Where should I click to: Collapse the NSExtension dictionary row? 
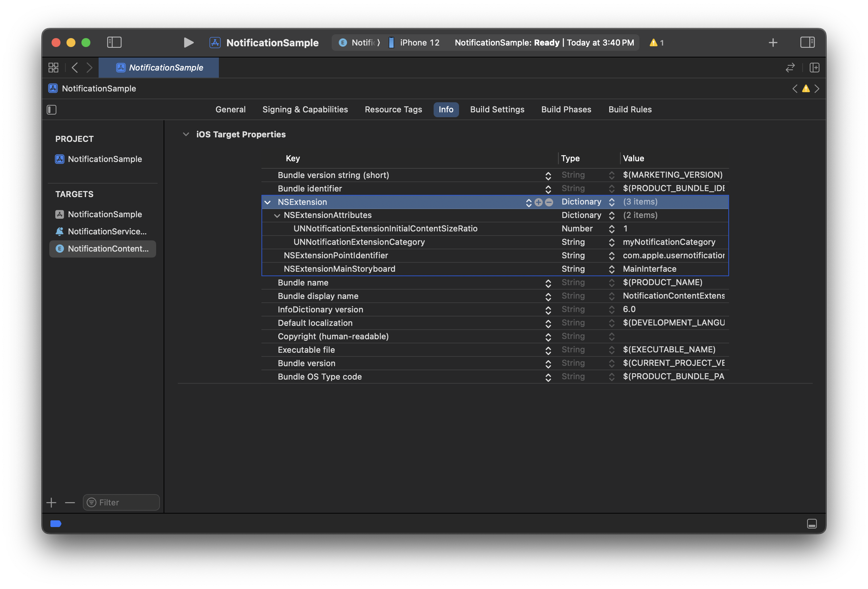(x=267, y=202)
